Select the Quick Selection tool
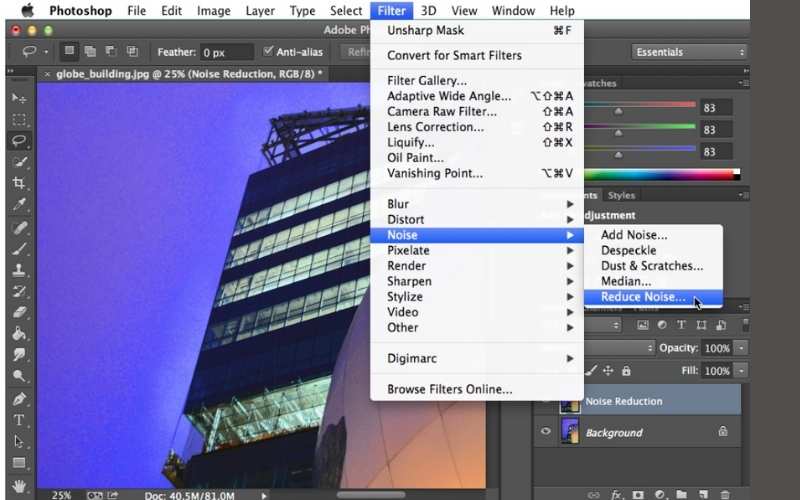 [19, 162]
